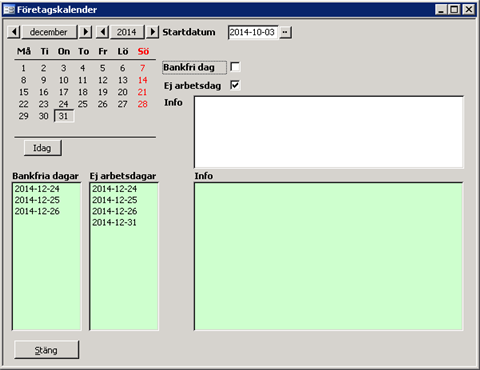Select day 1 in the calendar

point(23,68)
